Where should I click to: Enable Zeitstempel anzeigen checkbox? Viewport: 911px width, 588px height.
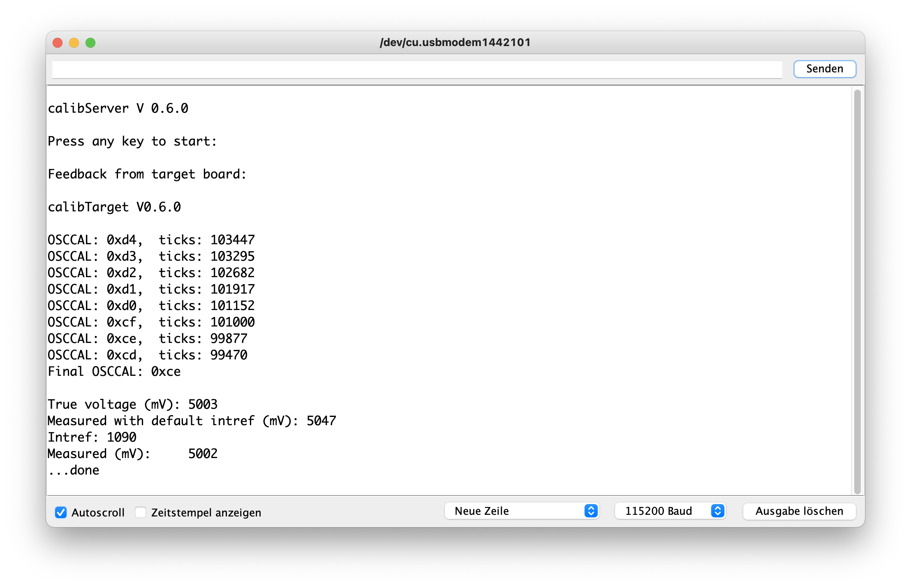coord(141,512)
